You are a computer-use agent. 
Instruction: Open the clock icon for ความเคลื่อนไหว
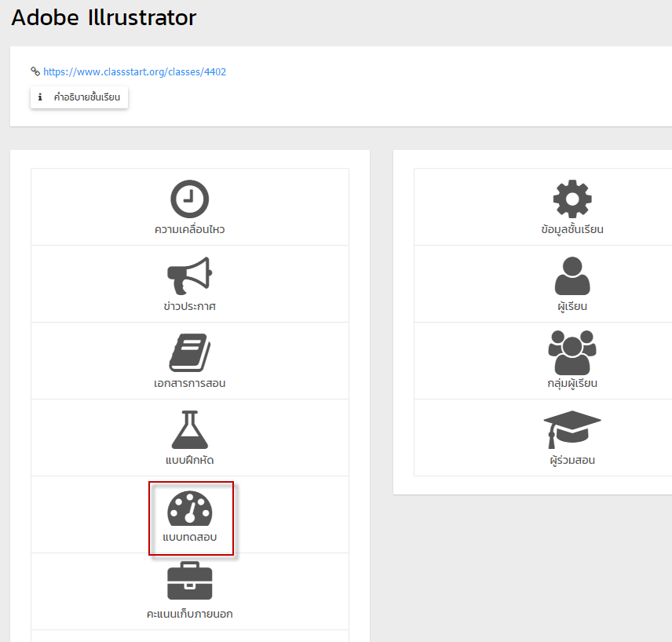[189, 199]
